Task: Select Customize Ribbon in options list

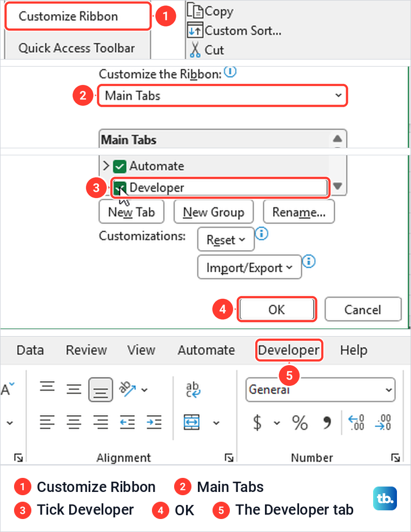Action: (78, 16)
